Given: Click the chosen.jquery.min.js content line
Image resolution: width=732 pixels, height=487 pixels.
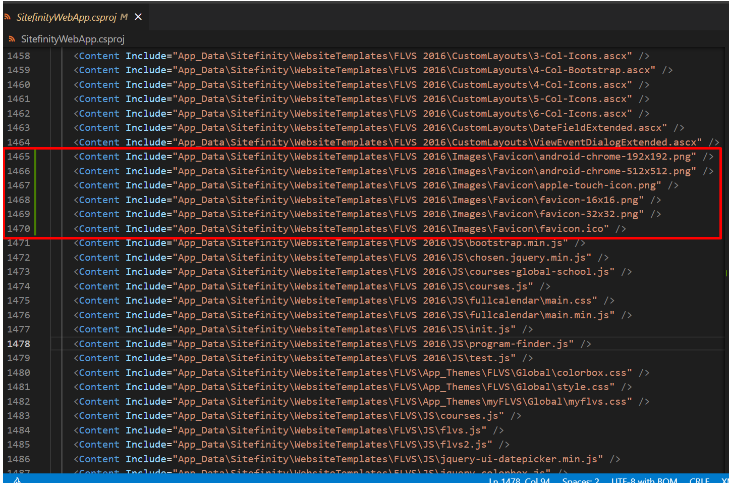Looking at the screenshot, I should [341, 258].
